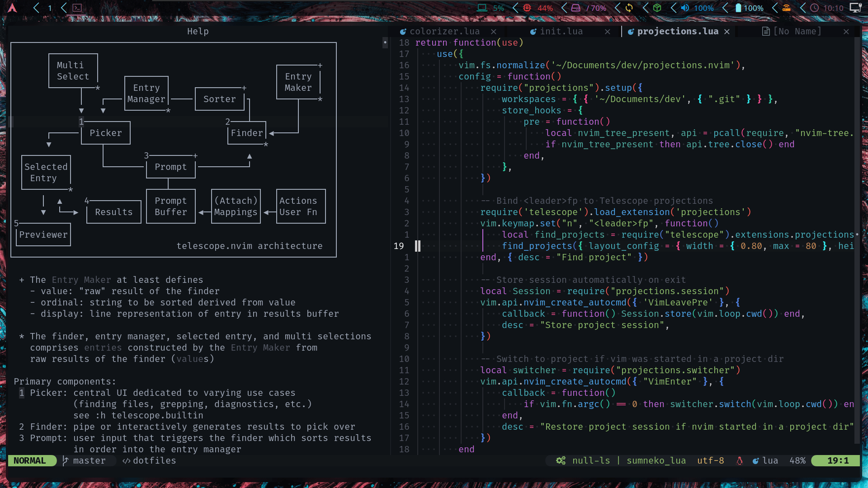Select the lua filetype icon in statusline

pyautogui.click(x=755, y=461)
